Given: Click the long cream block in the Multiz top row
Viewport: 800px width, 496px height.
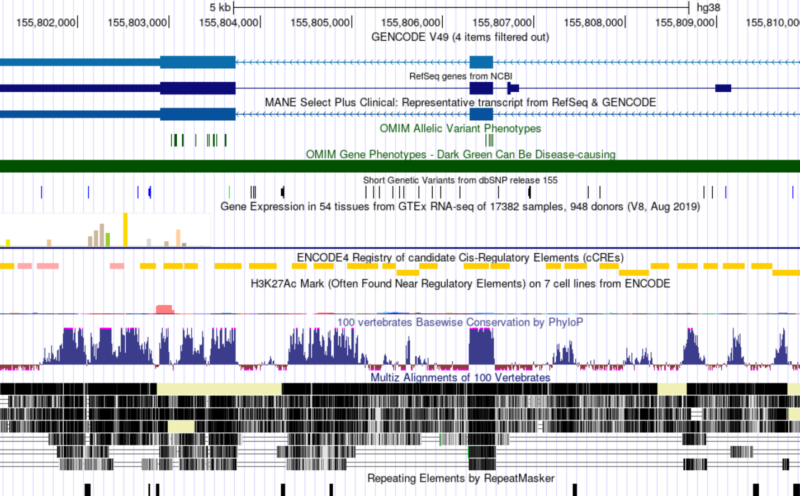Looking at the screenshot, I should pos(219,389).
